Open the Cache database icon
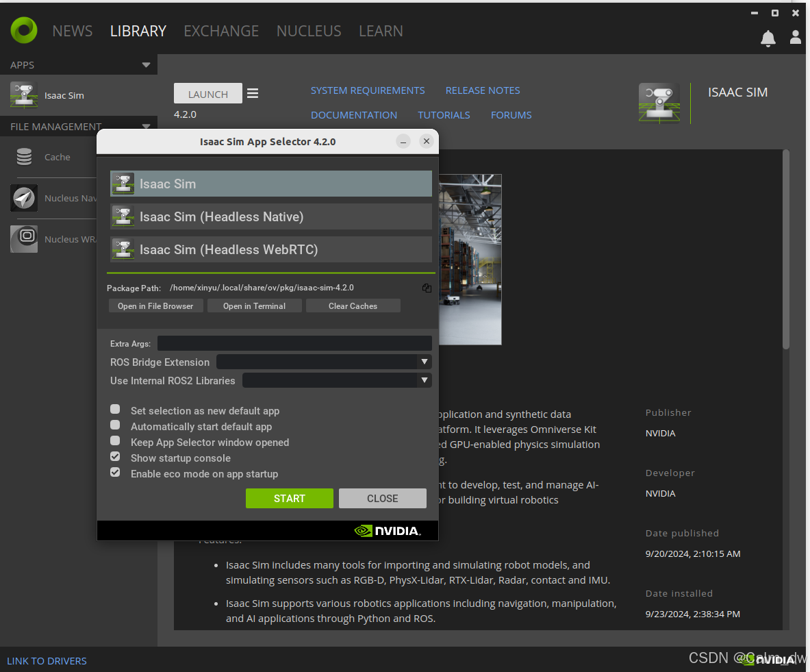The image size is (810, 672). pos(24,157)
